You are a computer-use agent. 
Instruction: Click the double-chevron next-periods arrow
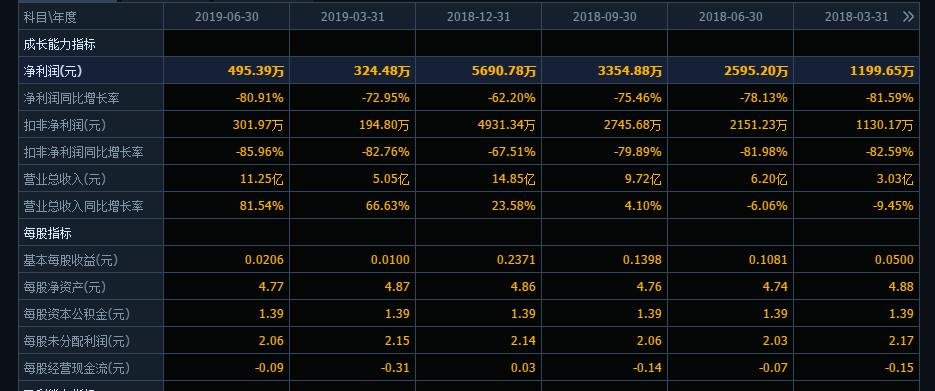click(908, 17)
